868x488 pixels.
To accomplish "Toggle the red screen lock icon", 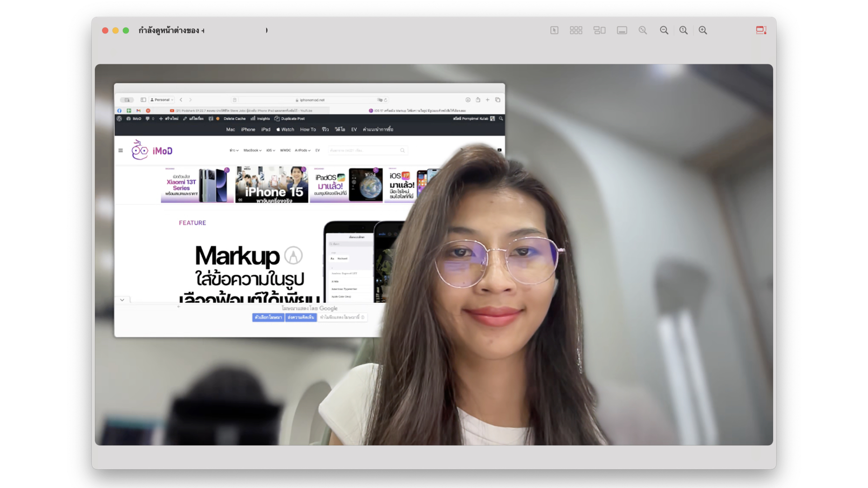I will tap(761, 30).
